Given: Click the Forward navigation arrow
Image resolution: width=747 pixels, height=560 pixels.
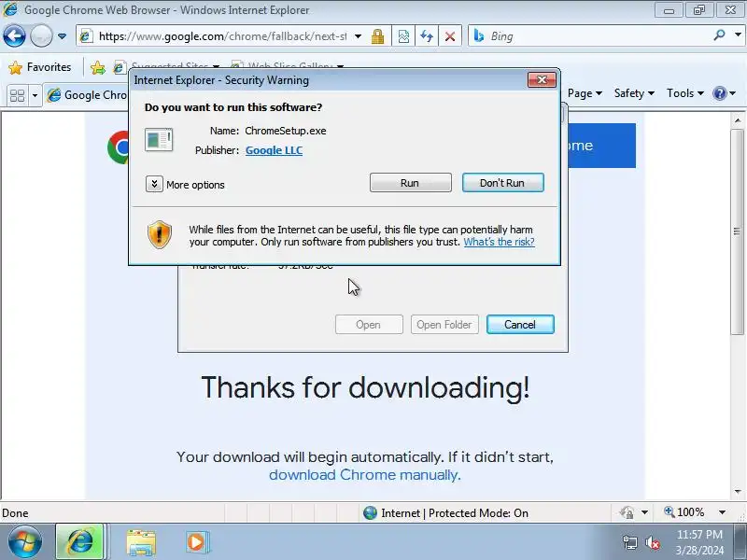Looking at the screenshot, I should coord(41,35).
